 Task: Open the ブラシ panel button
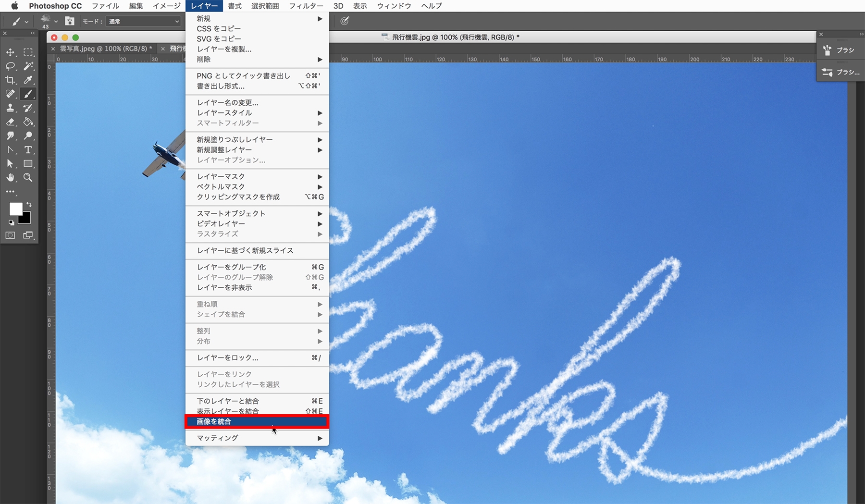tap(839, 50)
